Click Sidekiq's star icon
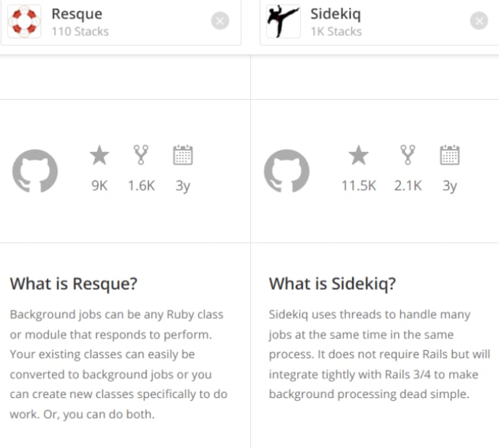 tap(359, 155)
